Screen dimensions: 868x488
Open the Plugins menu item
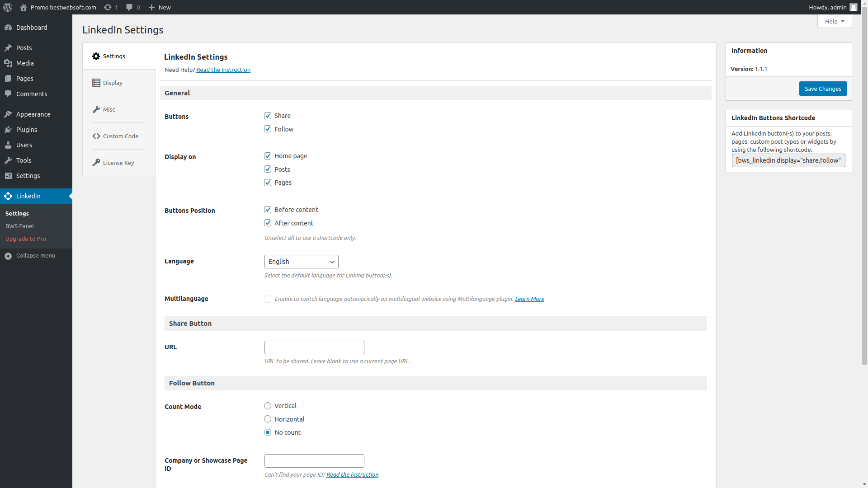(x=36, y=130)
